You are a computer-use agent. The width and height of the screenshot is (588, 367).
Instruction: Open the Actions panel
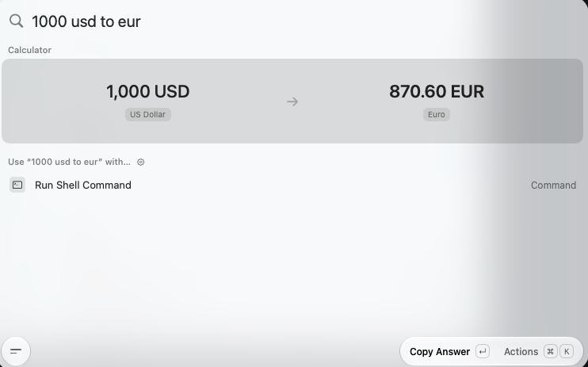[x=521, y=352]
